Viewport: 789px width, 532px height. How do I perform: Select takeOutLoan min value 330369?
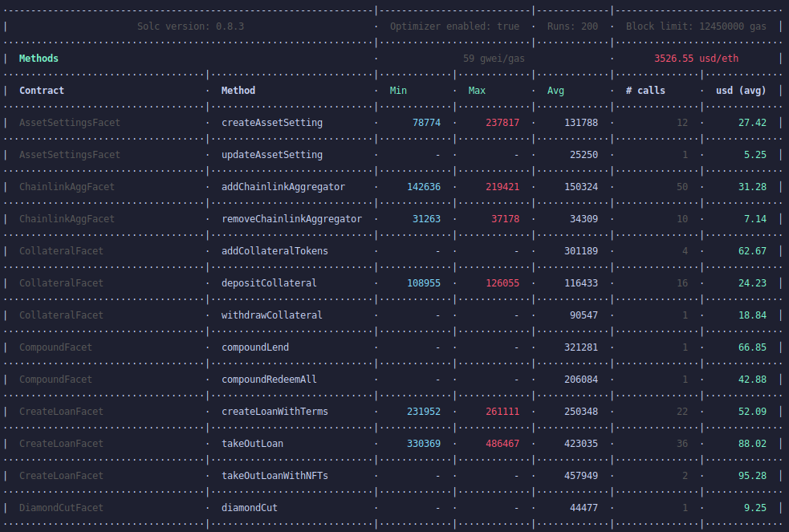424,444
